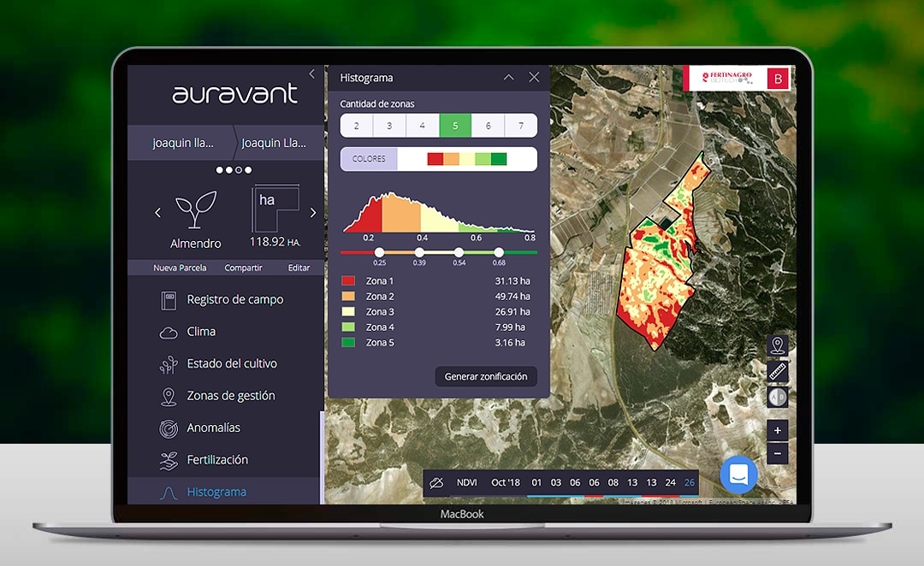Click the slider handle at 0.68

click(499, 252)
